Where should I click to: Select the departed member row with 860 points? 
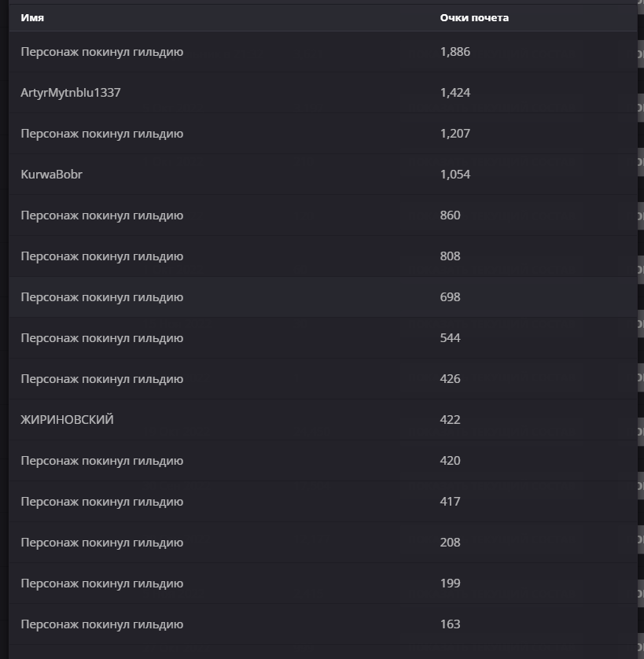point(323,215)
